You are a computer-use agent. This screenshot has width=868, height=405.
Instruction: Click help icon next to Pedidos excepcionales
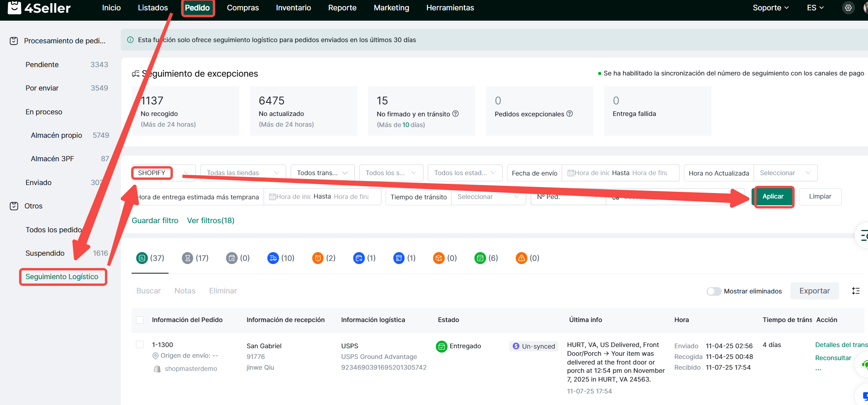pos(570,114)
